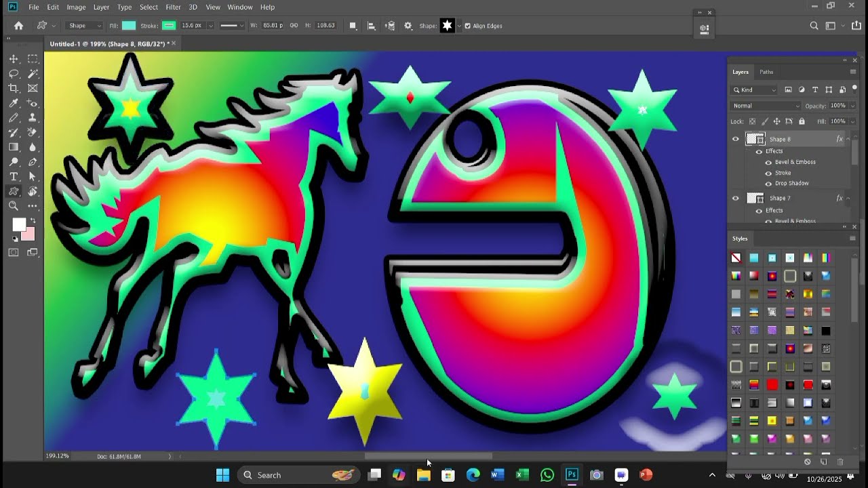Open WhatsApp from the taskbar
Image resolution: width=868 pixels, height=488 pixels.
click(x=547, y=475)
